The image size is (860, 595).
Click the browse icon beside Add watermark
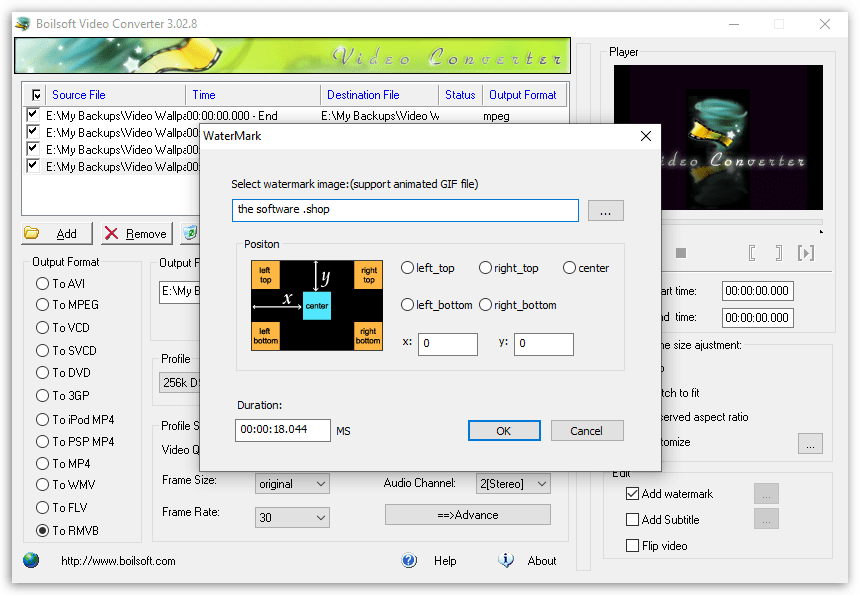pyautogui.click(x=766, y=493)
